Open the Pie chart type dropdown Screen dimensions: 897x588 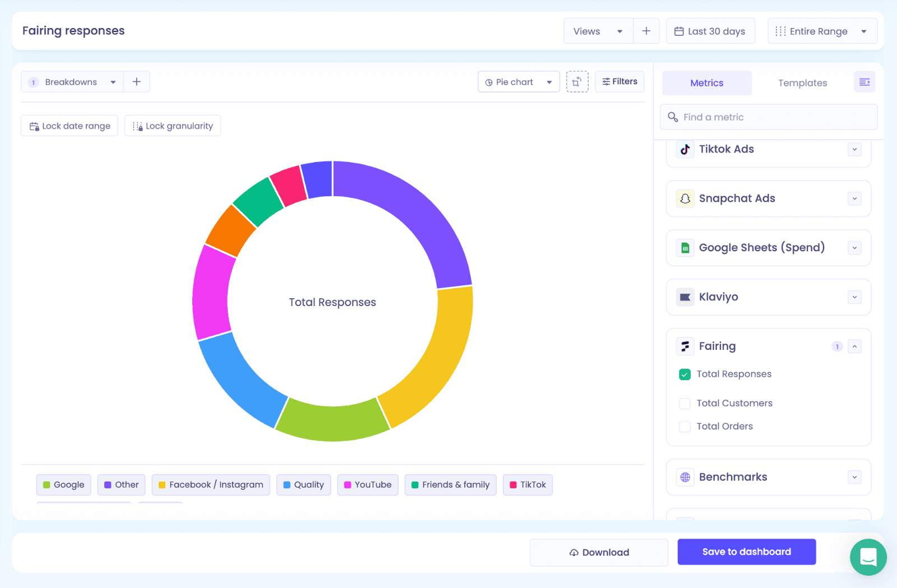point(519,82)
